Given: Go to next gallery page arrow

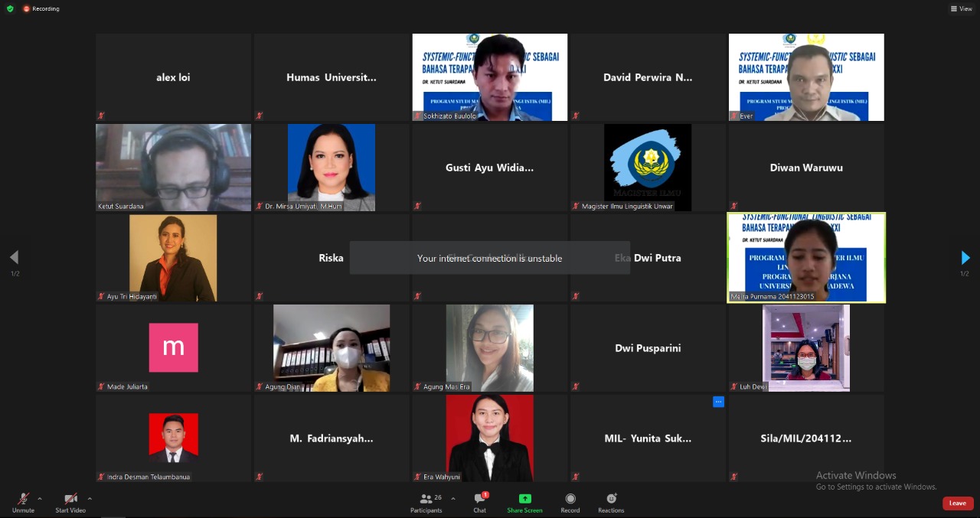Looking at the screenshot, I should pos(965,258).
